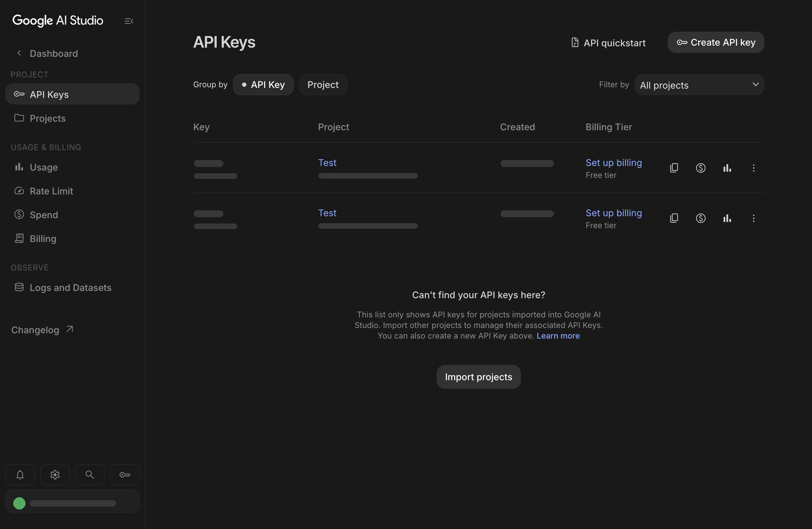Group by API Key
The width and height of the screenshot is (812, 529).
(x=263, y=85)
